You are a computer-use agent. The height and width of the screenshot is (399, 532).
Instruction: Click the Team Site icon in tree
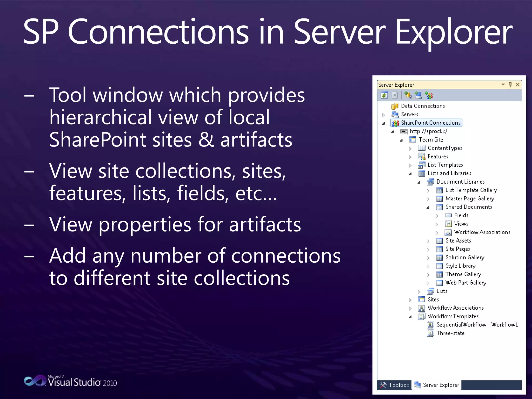coord(413,140)
